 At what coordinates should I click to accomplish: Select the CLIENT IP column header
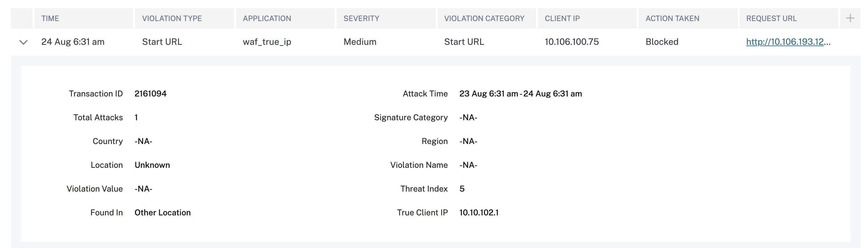pyautogui.click(x=587, y=18)
